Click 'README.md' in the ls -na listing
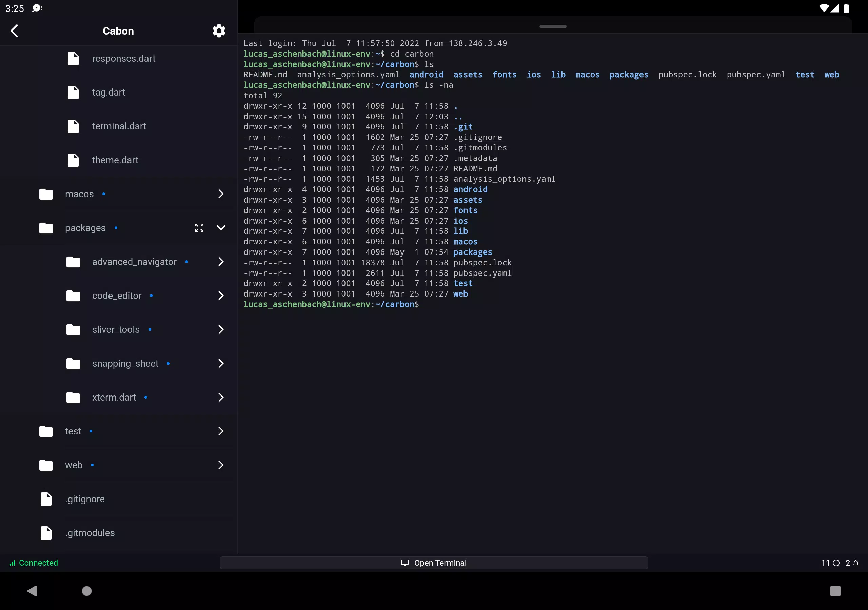This screenshot has height=610, width=868. [475, 168]
